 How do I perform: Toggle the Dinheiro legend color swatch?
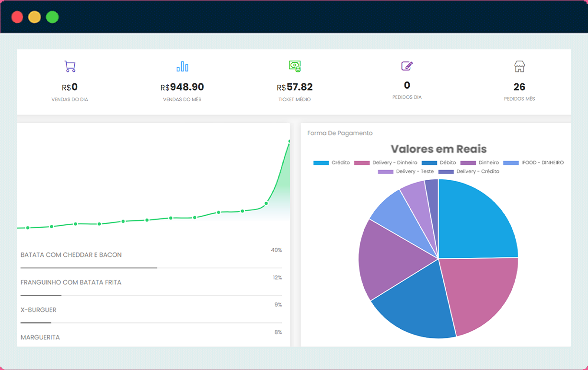tap(468, 163)
